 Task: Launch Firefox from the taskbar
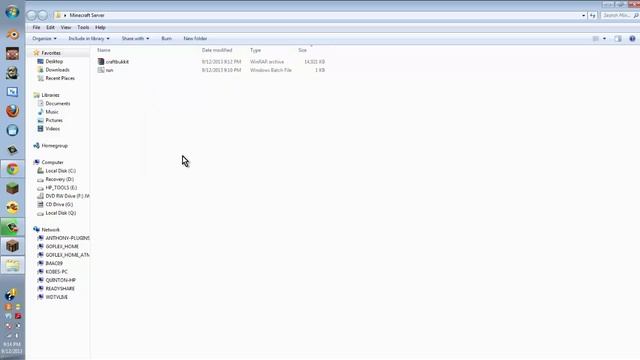click(x=12, y=111)
